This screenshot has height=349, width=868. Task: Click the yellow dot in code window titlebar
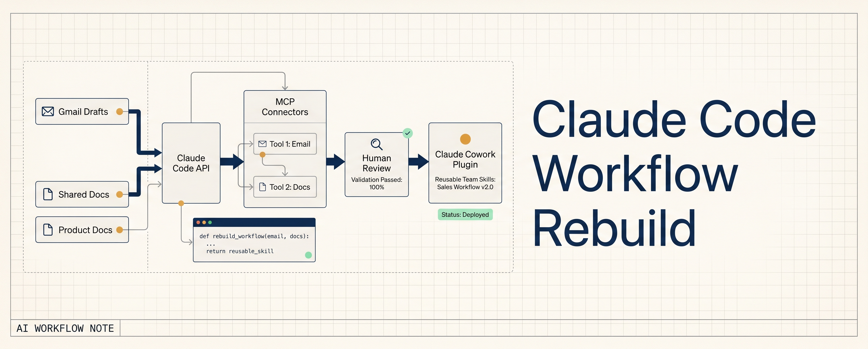tap(204, 223)
